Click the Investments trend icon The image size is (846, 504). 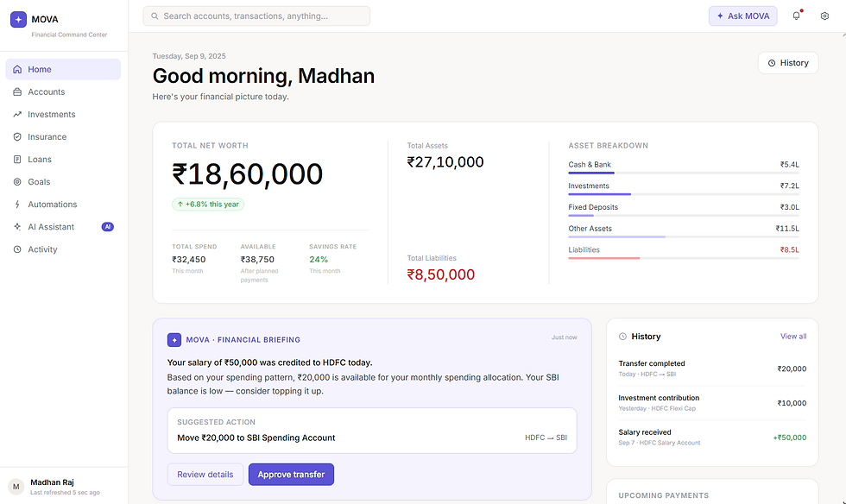point(17,115)
